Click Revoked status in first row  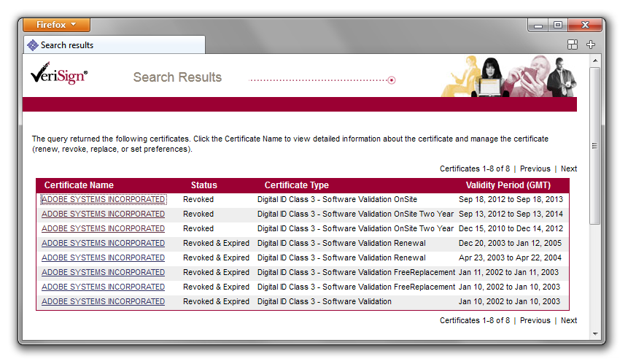click(x=198, y=199)
